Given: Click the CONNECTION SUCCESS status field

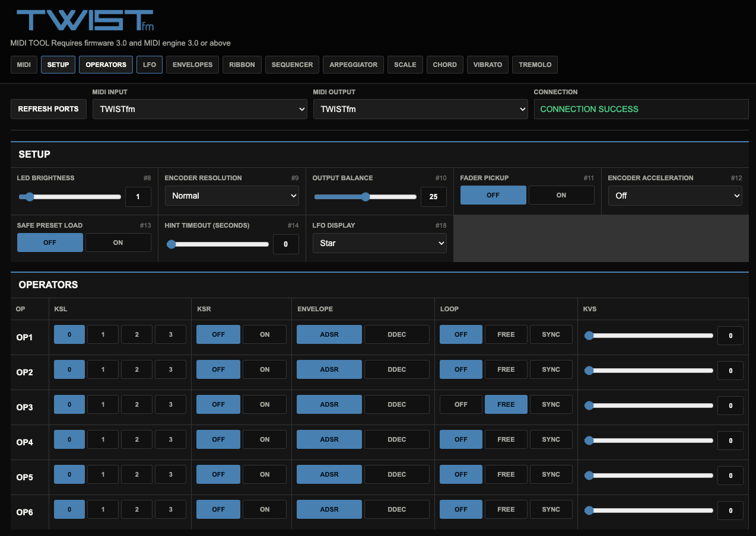Looking at the screenshot, I should click(641, 109).
